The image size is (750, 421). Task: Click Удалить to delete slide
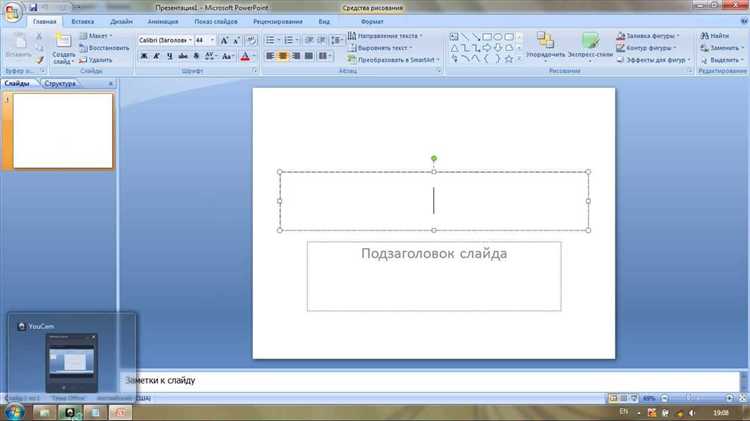pos(96,60)
